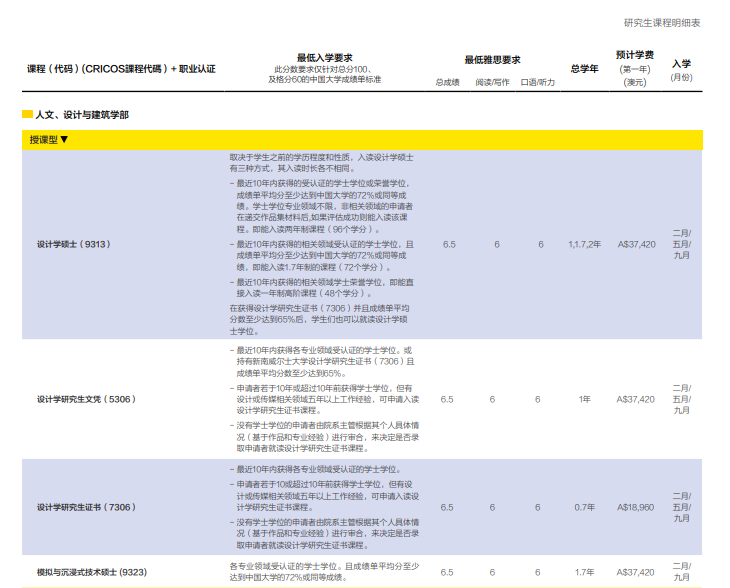This screenshot has width=730, height=588.
Task: Select the 1,1.7,2年 duration value
Action: coord(585,244)
